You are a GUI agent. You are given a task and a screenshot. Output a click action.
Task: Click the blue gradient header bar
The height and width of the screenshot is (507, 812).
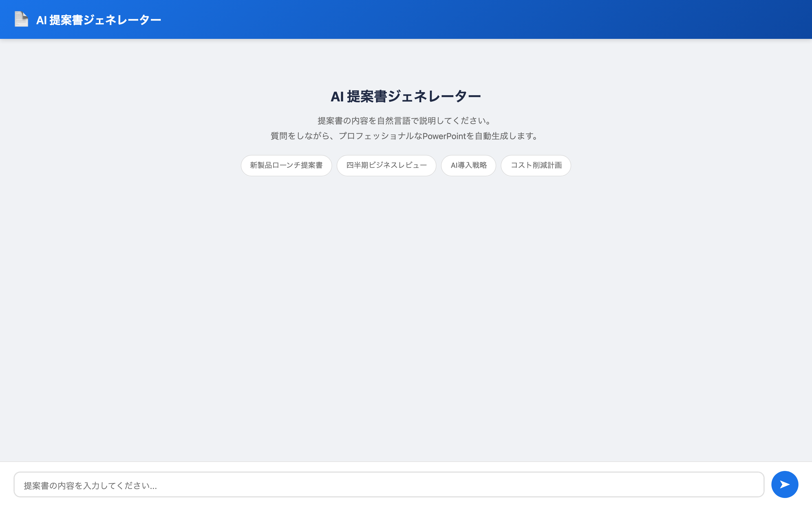tap(470, 19)
